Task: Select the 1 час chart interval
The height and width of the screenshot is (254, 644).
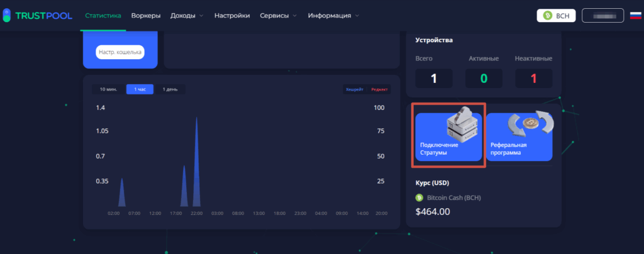Action: [140, 89]
